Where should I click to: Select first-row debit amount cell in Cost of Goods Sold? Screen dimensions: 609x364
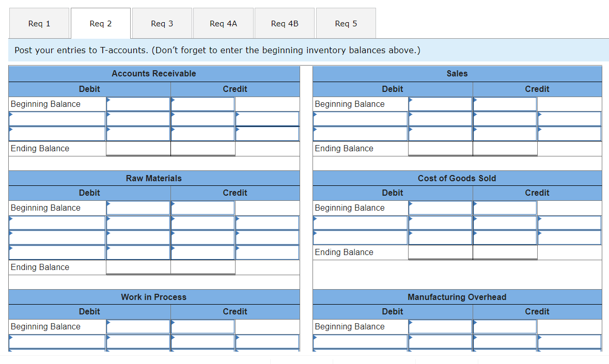[441, 223]
